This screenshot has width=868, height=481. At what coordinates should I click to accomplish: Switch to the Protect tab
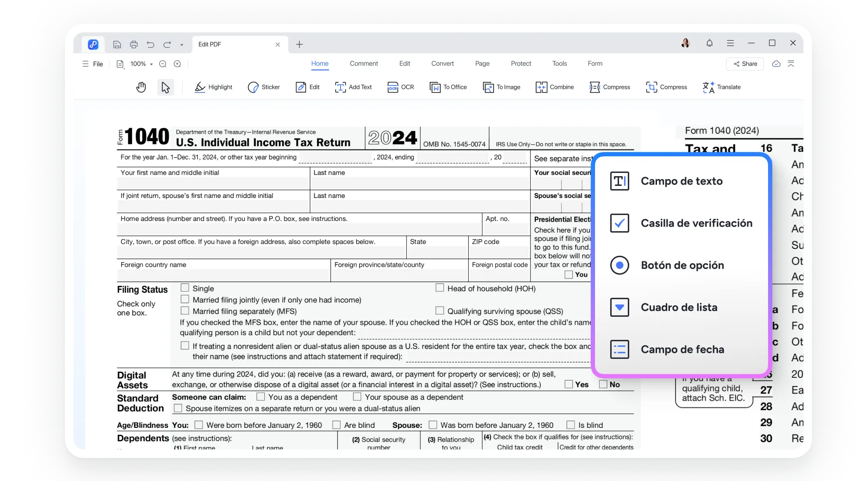(521, 63)
